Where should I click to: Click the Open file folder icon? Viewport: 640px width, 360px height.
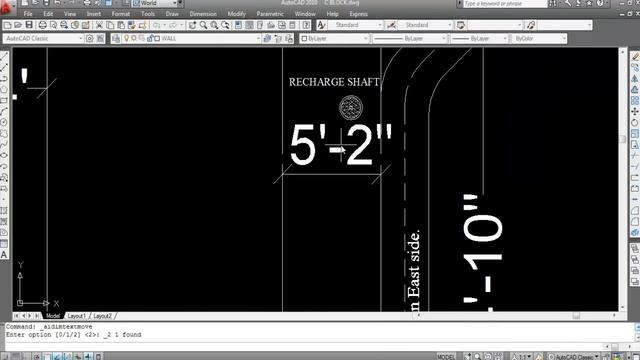click(18, 25)
